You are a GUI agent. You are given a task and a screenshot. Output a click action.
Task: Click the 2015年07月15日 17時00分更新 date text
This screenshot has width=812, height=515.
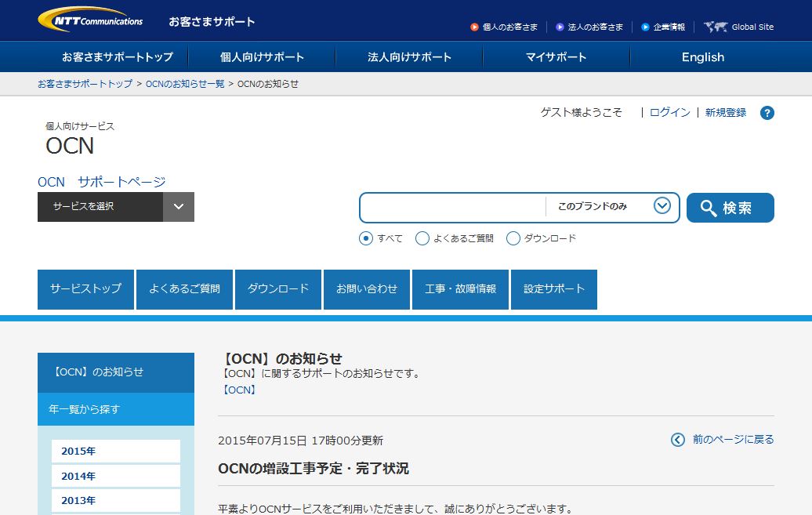[300, 441]
